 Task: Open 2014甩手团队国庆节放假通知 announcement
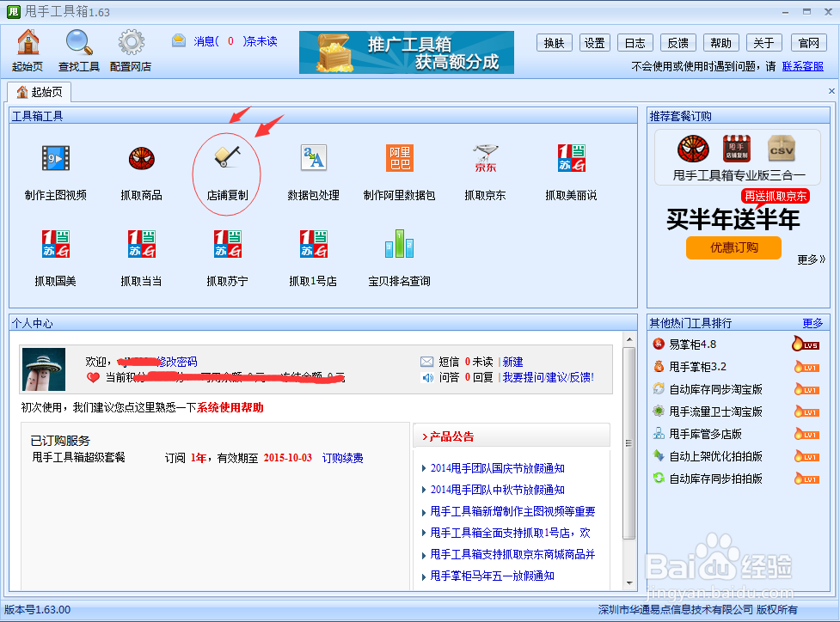pos(497,468)
